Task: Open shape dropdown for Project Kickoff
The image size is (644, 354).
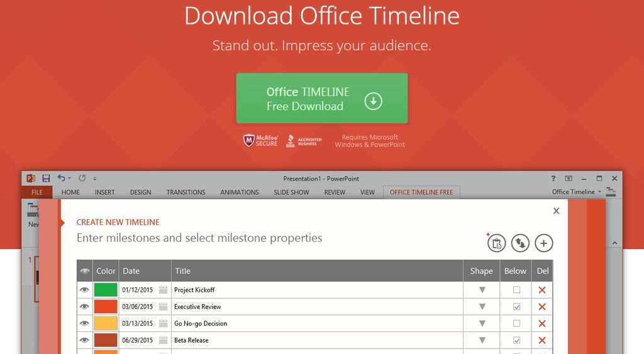Action: click(x=482, y=290)
